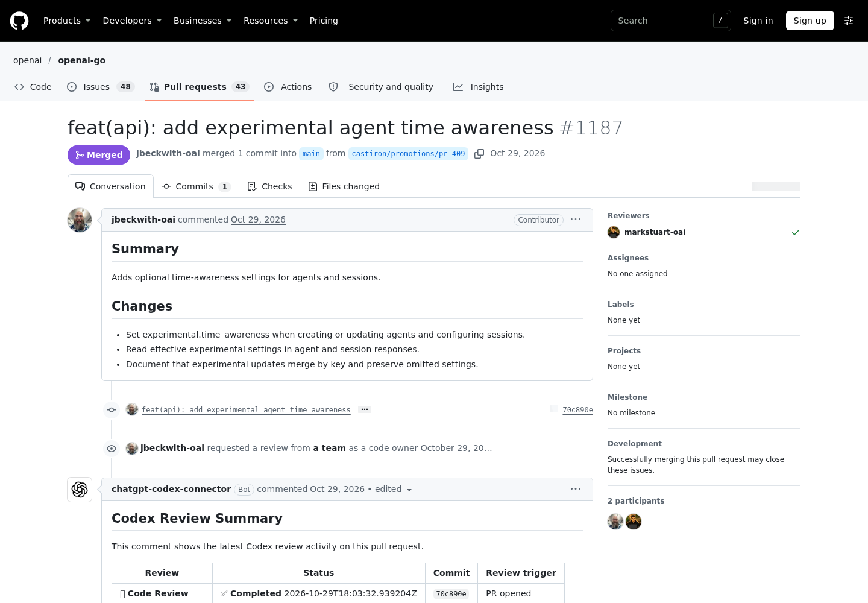Open the Actions tab
Screen dimensions: 868x603
pyautogui.click(x=288, y=87)
